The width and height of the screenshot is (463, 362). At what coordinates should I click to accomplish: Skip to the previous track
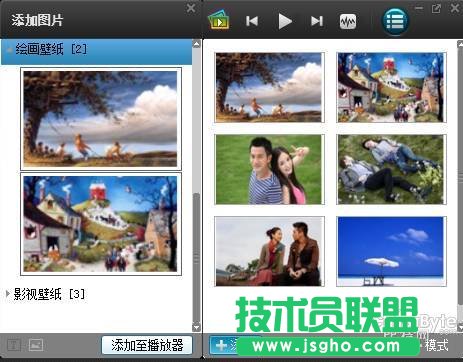[x=252, y=21]
